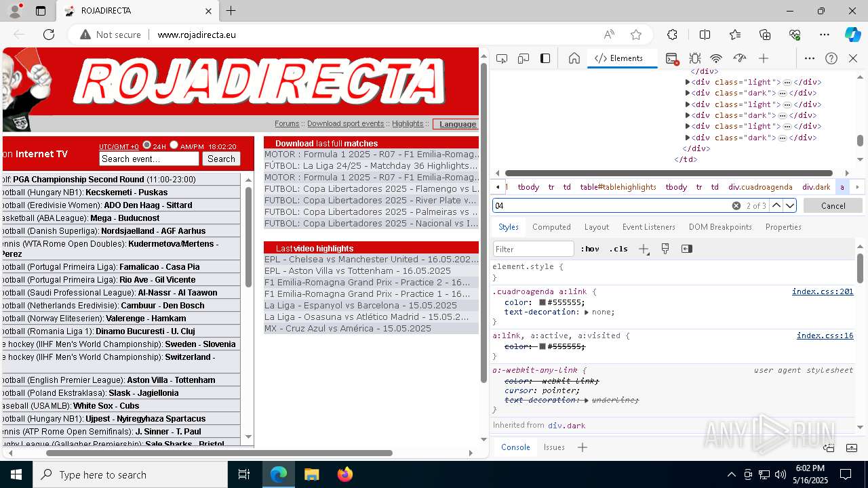868x488 pixels.
Task: Open the Event Listeners tab
Action: (649, 227)
